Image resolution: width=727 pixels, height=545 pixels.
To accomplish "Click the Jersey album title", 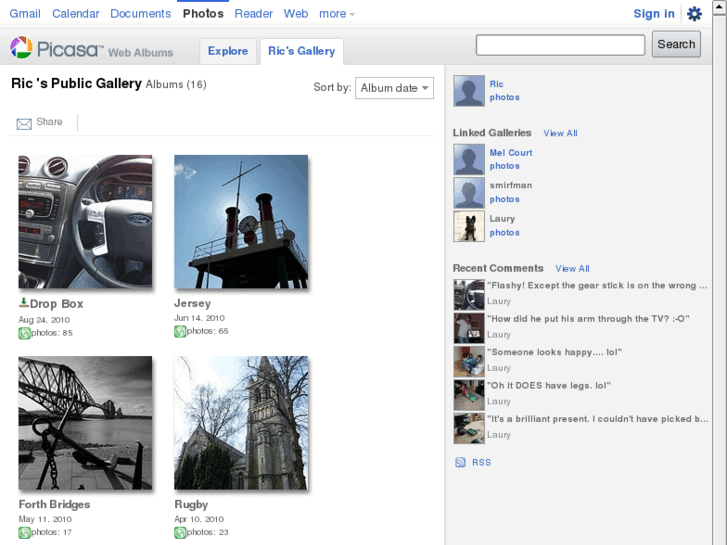I will pyautogui.click(x=192, y=303).
